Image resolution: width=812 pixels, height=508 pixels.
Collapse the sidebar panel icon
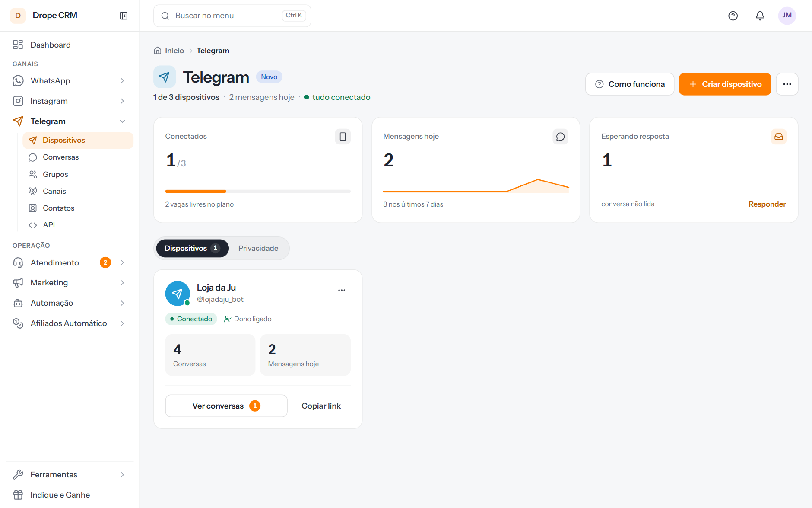click(124, 16)
